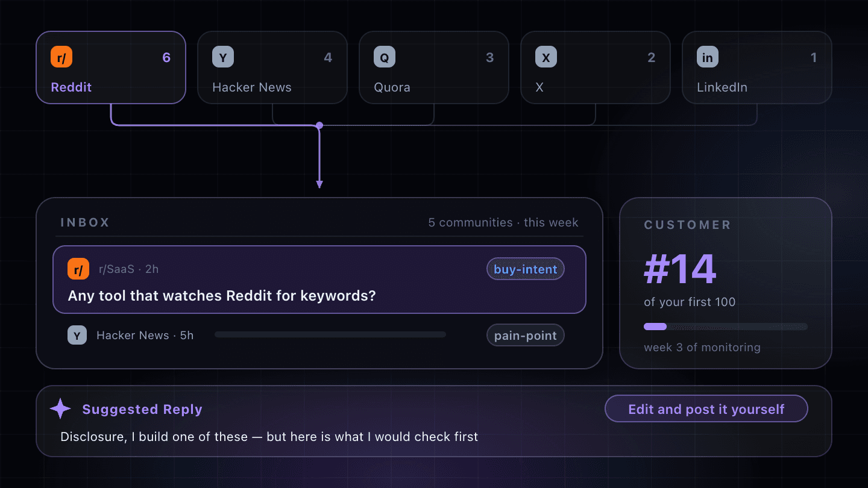Click the Q icon in Quora card
Viewport: 868px width, 488px height.
click(x=385, y=57)
